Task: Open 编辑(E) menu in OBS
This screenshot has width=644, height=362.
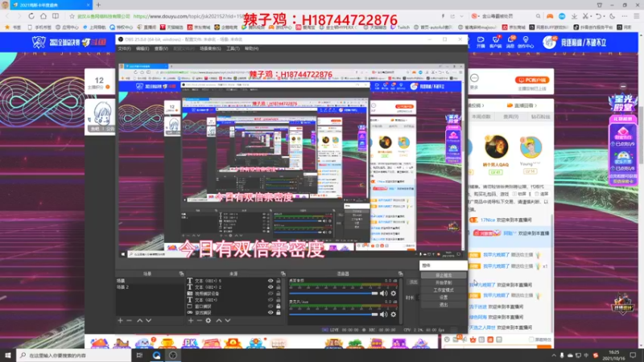Action: [142, 48]
